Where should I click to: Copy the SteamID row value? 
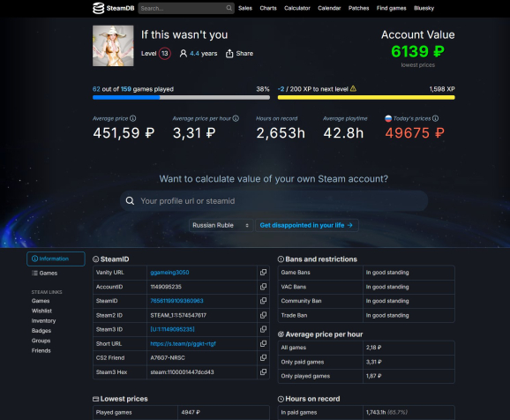point(263,301)
